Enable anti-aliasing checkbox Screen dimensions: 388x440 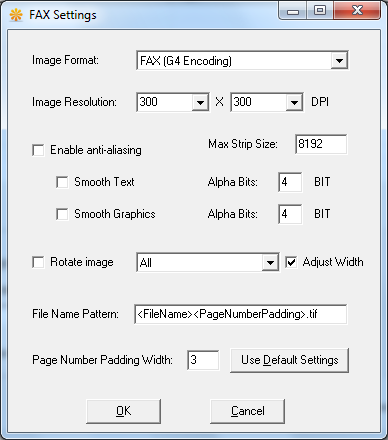click(x=38, y=150)
